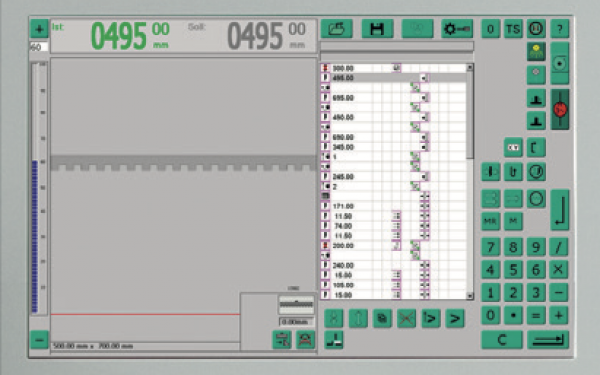The width and height of the screenshot is (600, 375).
Task: Click the plus button above the vertical scale
Action: coord(39,29)
